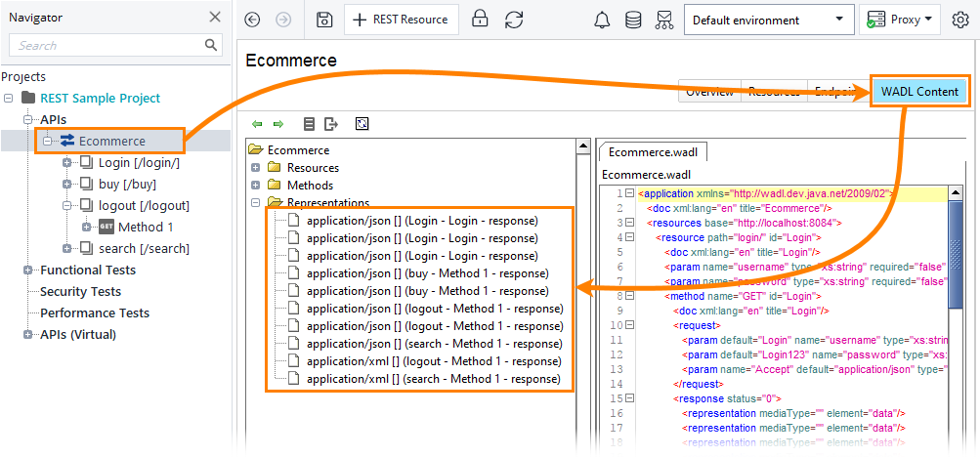
Task: Collapse the Ecommerce API node
Action: pyautogui.click(x=48, y=142)
